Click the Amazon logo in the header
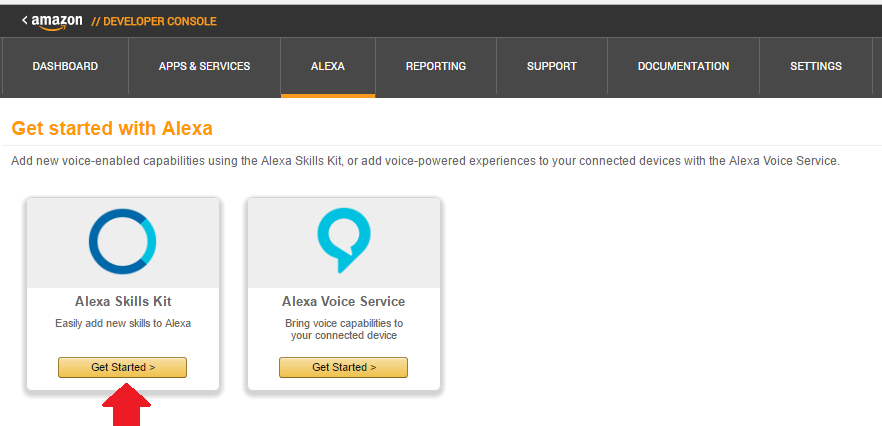882x426 pixels. pos(59,21)
